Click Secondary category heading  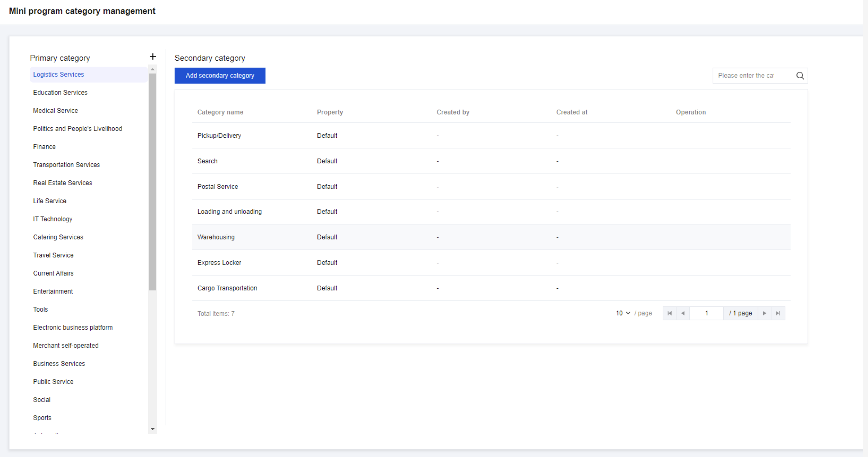(x=210, y=58)
